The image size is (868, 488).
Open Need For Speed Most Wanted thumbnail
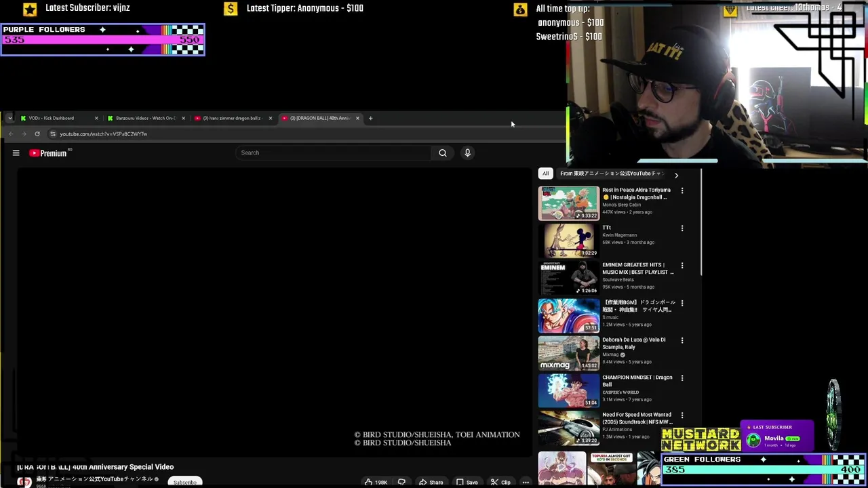569,428
